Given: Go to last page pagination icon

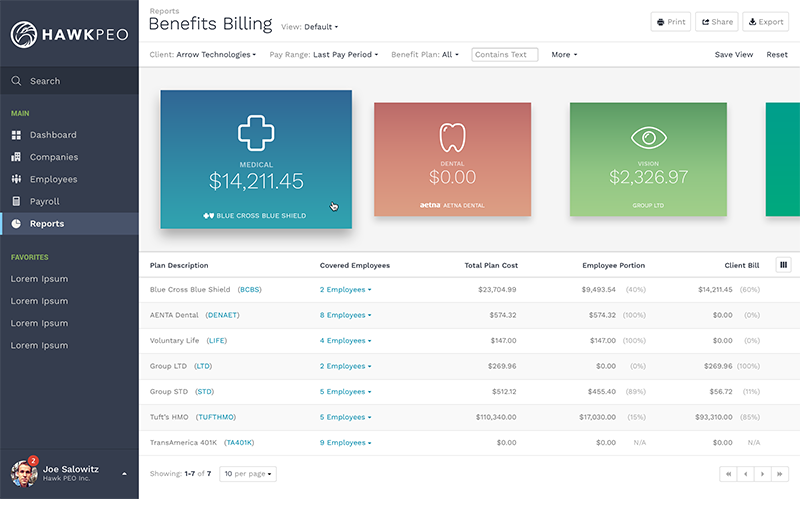Looking at the screenshot, I should [780, 474].
